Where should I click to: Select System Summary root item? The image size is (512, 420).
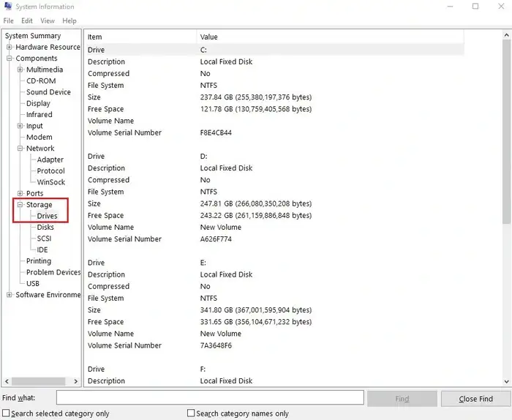pos(33,36)
